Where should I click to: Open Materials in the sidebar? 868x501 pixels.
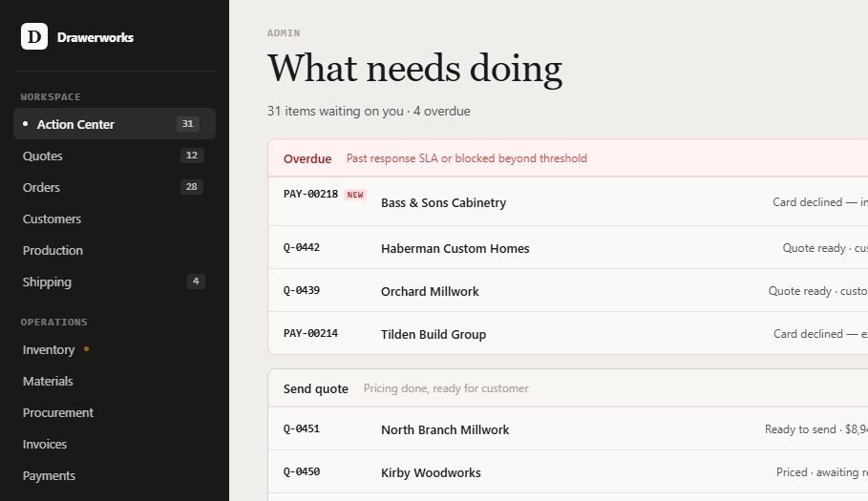[x=115, y=381]
